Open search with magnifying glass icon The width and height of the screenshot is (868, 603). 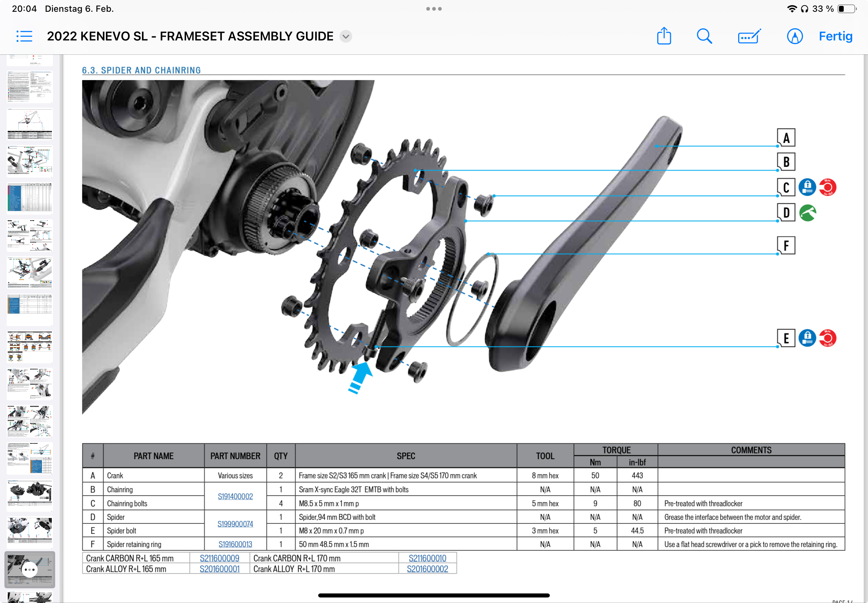tap(704, 36)
